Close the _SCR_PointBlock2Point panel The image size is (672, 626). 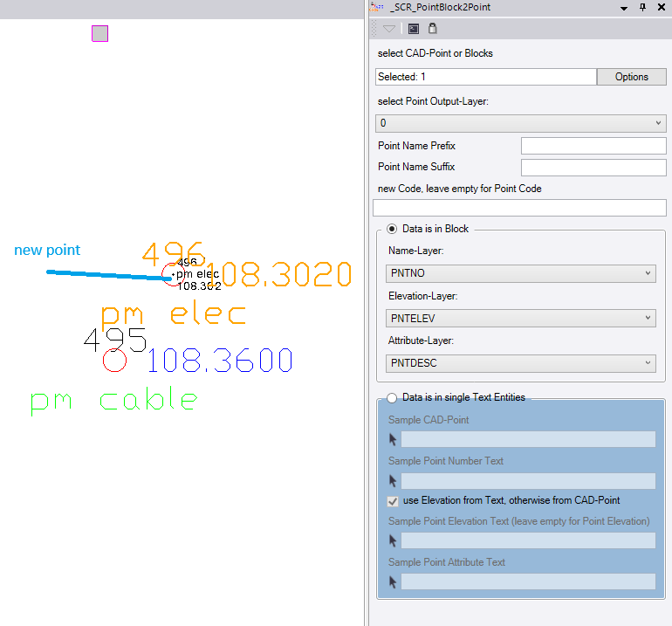[662, 7]
